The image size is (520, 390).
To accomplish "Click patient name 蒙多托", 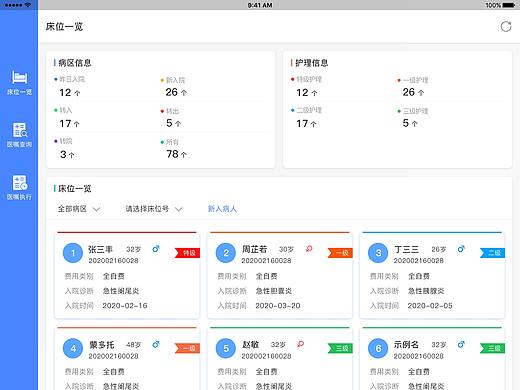I will pyautogui.click(x=102, y=345).
